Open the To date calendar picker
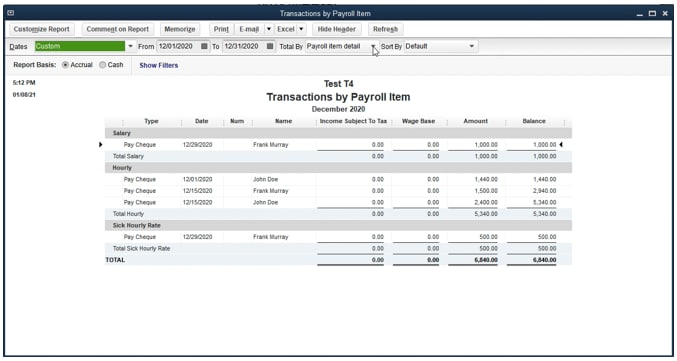Image resolution: width=677 pixels, height=361 pixels. (x=270, y=46)
